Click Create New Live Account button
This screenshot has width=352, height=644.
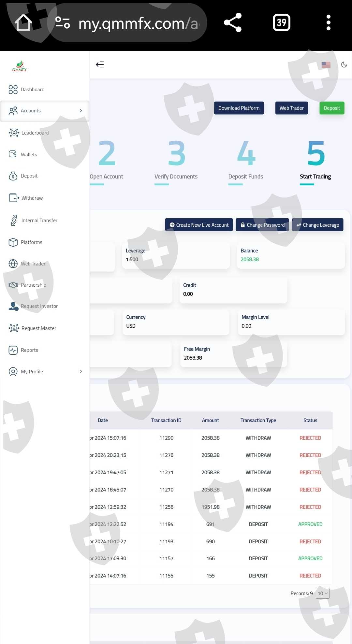(x=199, y=225)
